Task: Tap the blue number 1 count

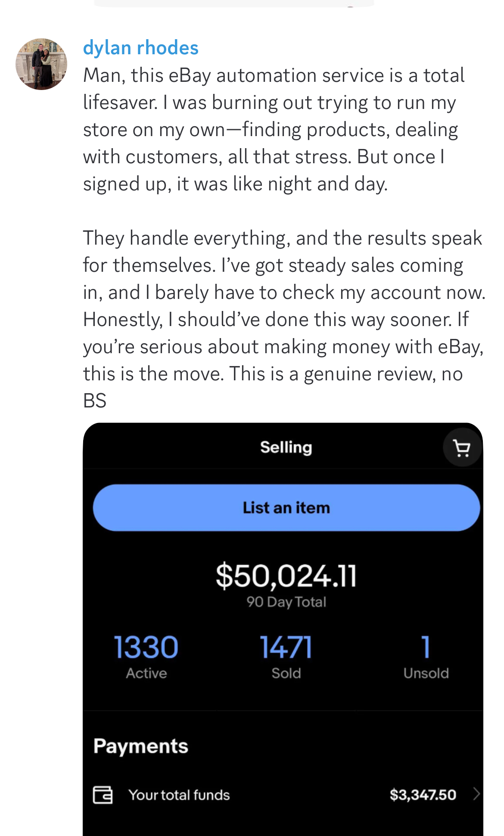Action: pyautogui.click(x=426, y=647)
